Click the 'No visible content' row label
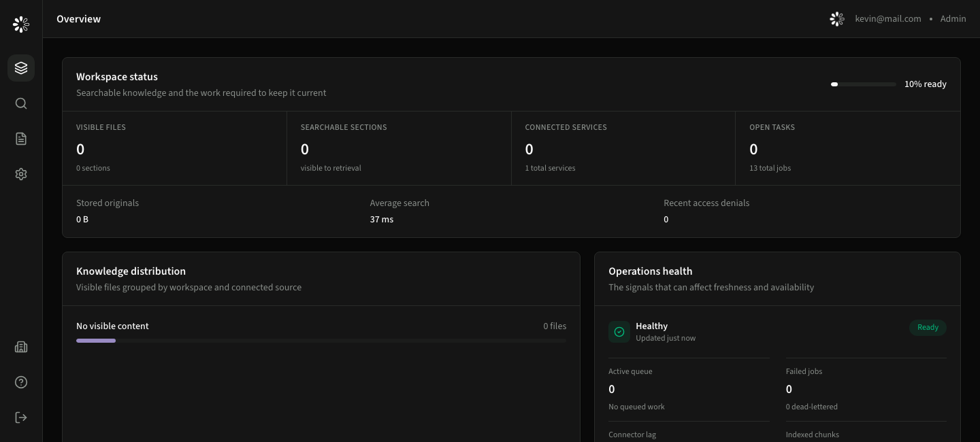 pyautogui.click(x=112, y=326)
